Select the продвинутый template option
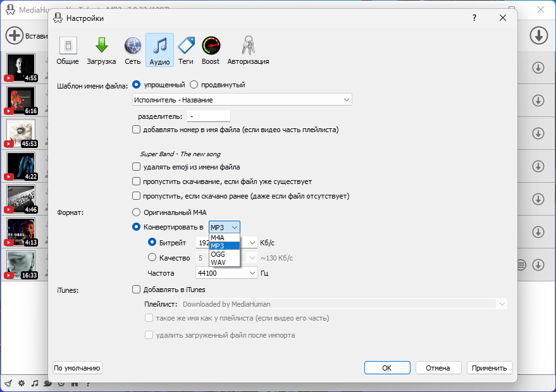Image resolution: width=556 pixels, height=392 pixels. coord(194,85)
